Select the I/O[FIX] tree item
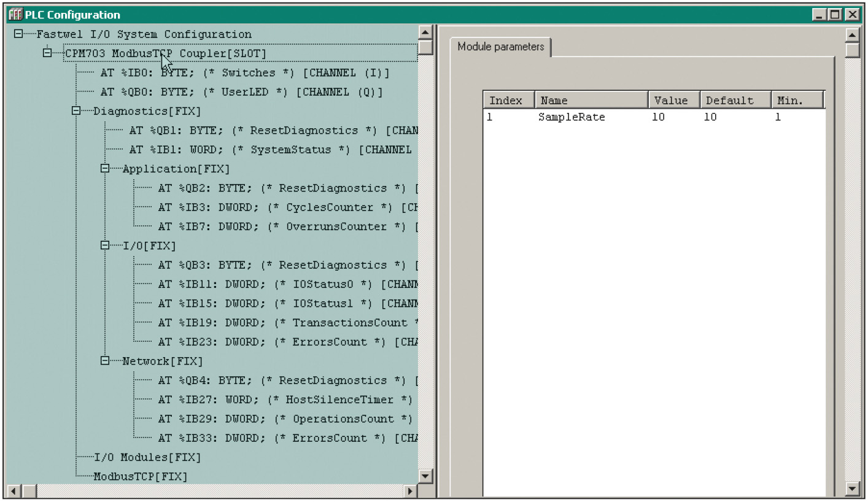This screenshot has width=868, height=502. pyautogui.click(x=149, y=245)
